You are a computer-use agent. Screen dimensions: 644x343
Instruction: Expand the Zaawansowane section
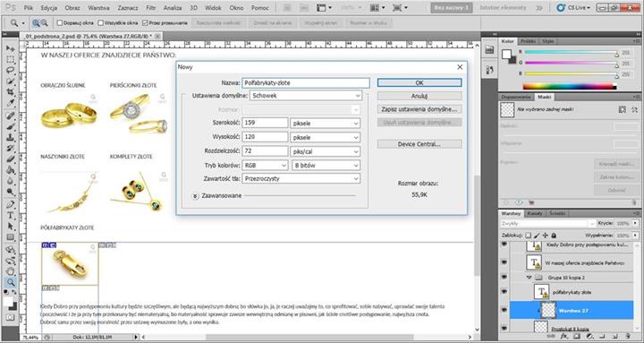click(x=196, y=196)
